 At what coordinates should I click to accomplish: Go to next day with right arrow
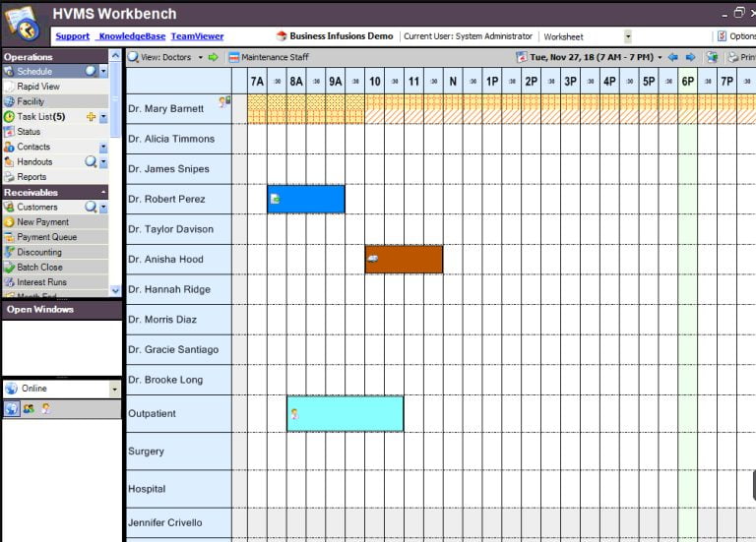(x=690, y=57)
